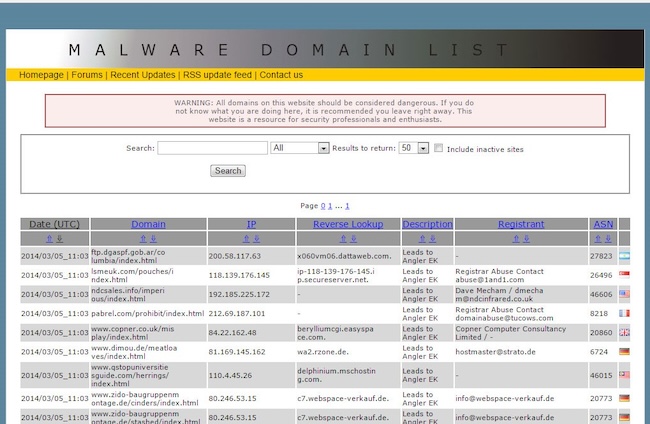The height and width of the screenshot is (424, 650).
Task: Go to Homepage in navigation bar
Action: tap(41, 75)
